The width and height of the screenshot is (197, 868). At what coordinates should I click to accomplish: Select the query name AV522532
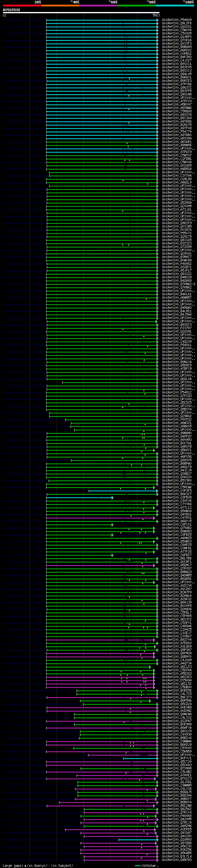click(x=11, y=10)
